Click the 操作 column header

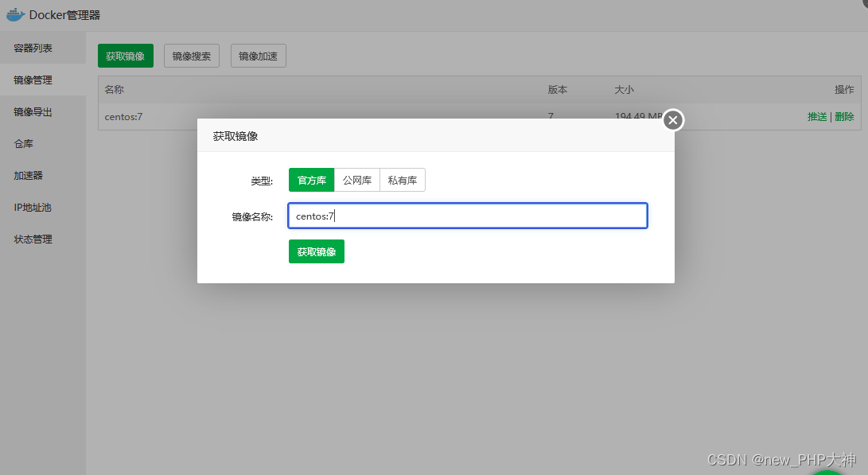pyautogui.click(x=844, y=90)
